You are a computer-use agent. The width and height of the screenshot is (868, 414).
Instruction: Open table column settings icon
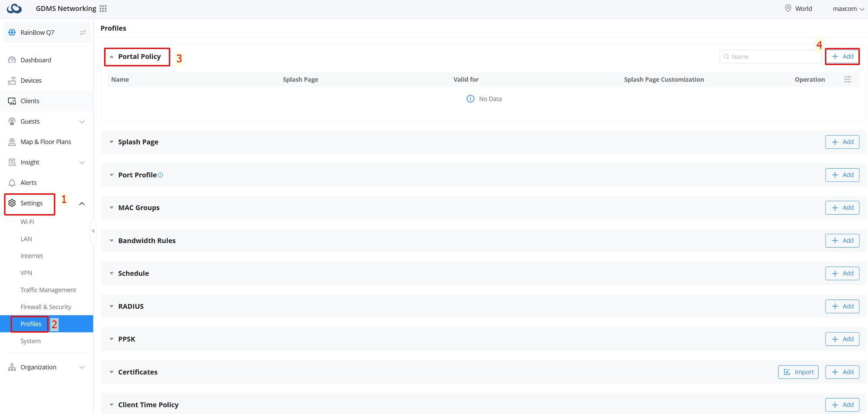[847, 79]
